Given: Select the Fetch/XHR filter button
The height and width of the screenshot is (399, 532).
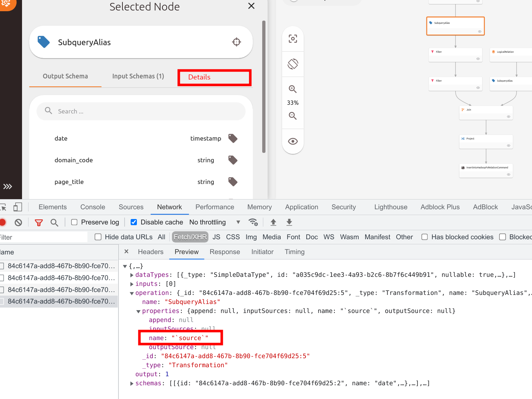Looking at the screenshot, I should pyautogui.click(x=190, y=237).
